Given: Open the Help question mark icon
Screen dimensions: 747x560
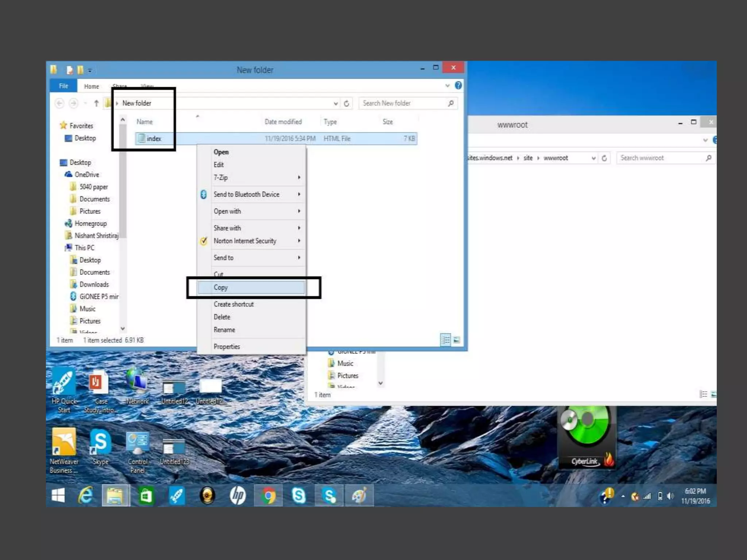Looking at the screenshot, I should 458,86.
